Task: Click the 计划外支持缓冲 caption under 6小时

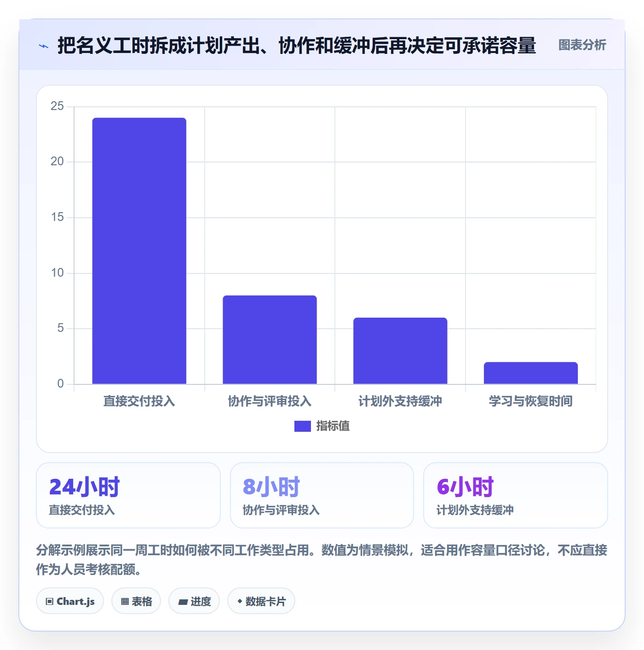Action: 475,510
